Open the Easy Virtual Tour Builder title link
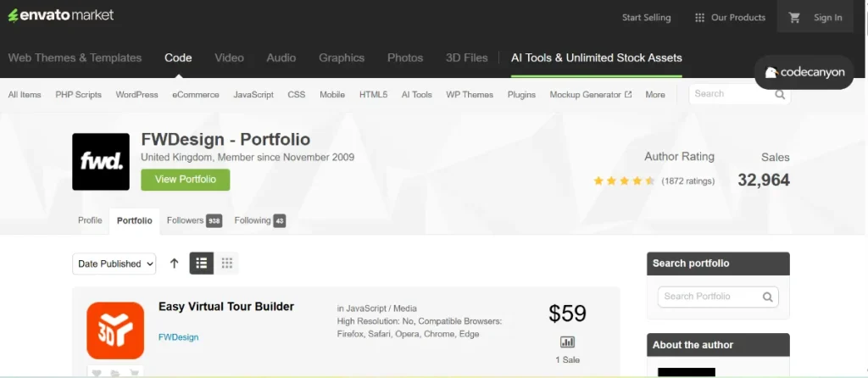The height and width of the screenshot is (378, 868). 225,307
